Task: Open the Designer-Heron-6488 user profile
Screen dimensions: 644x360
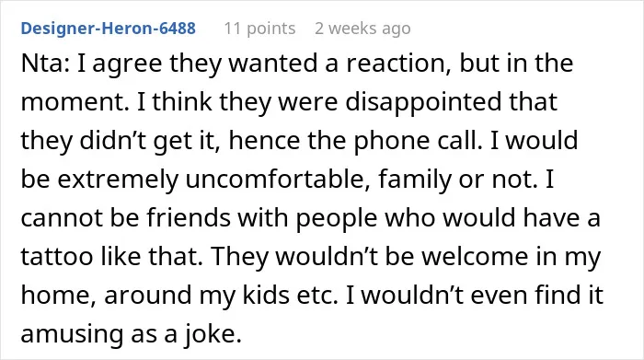Action: click(108, 29)
